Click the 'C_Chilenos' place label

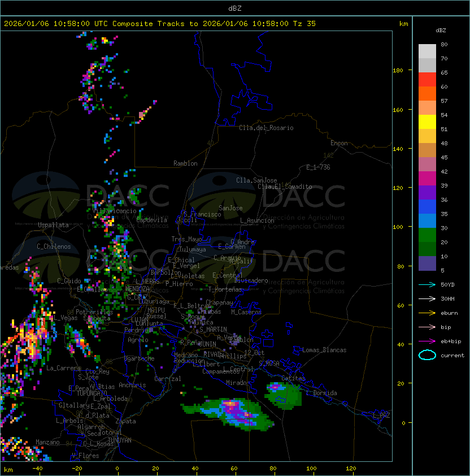click(54, 246)
